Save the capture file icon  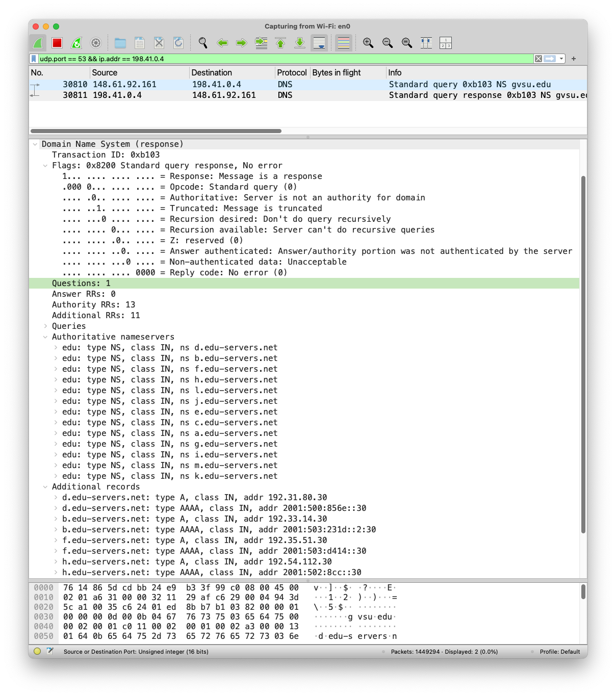(x=140, y=43)
